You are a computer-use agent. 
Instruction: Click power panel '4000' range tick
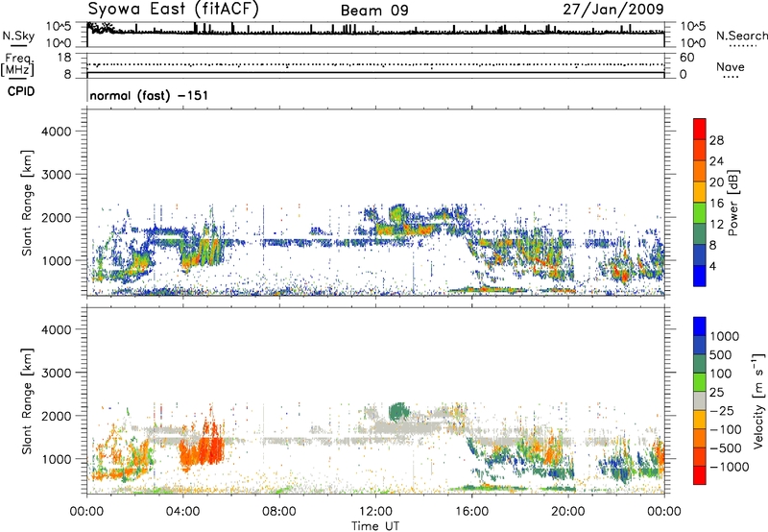pos(56,132)
